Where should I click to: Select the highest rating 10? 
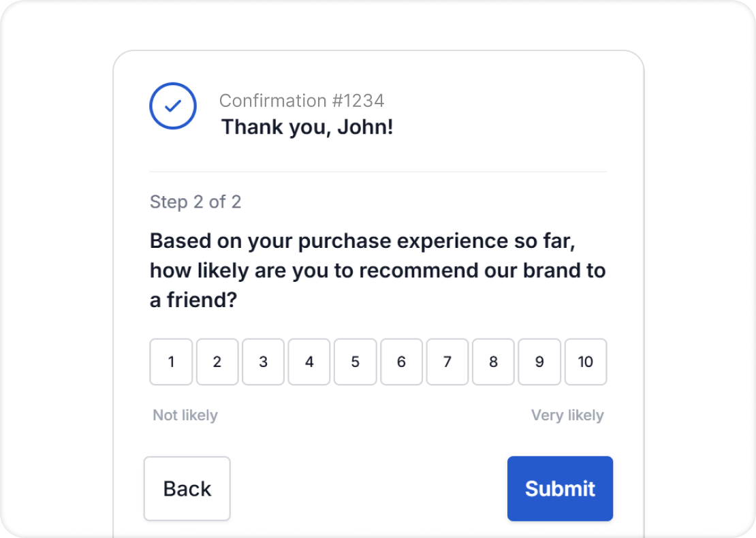click(x=586, y=362)
